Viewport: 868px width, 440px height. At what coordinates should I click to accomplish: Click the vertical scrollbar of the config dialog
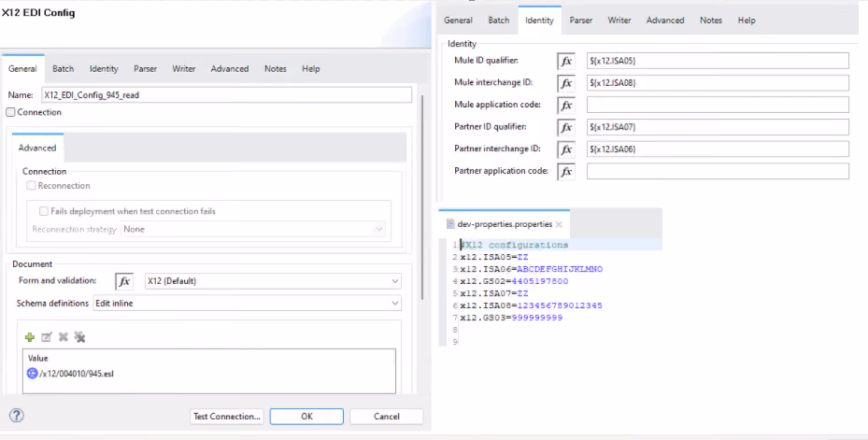423,196
